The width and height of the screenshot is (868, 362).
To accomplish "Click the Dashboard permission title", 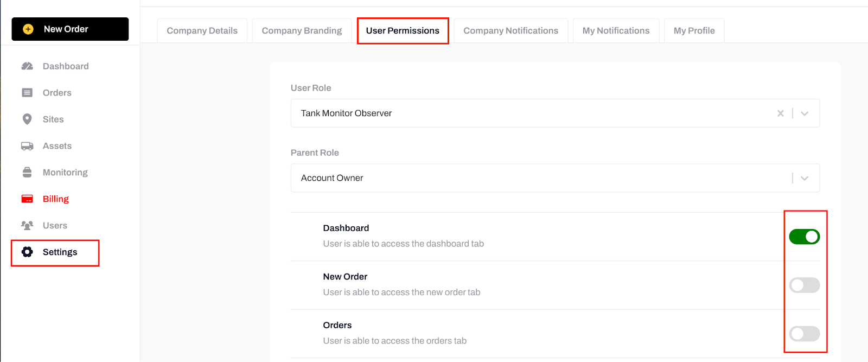I will (x=346, y=228).
